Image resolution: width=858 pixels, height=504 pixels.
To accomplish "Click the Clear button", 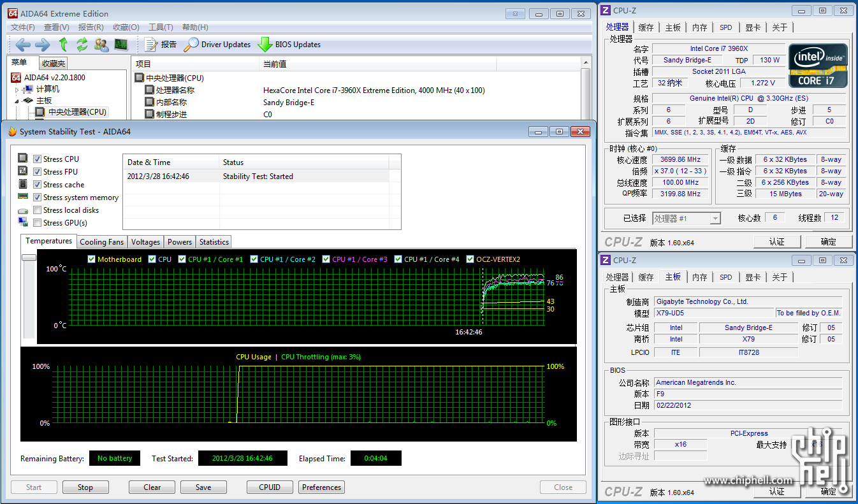I will [152, 487].
